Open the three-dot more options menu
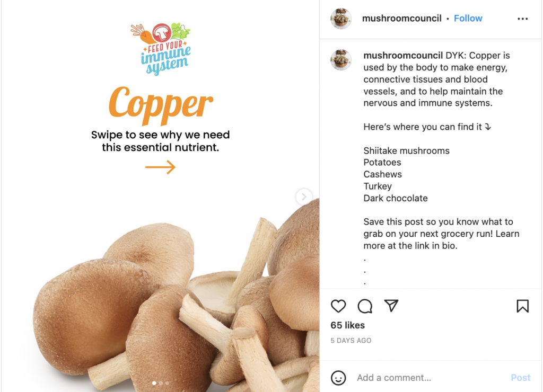The width and height of the screenshot is (543, 392). coord(522,19)
